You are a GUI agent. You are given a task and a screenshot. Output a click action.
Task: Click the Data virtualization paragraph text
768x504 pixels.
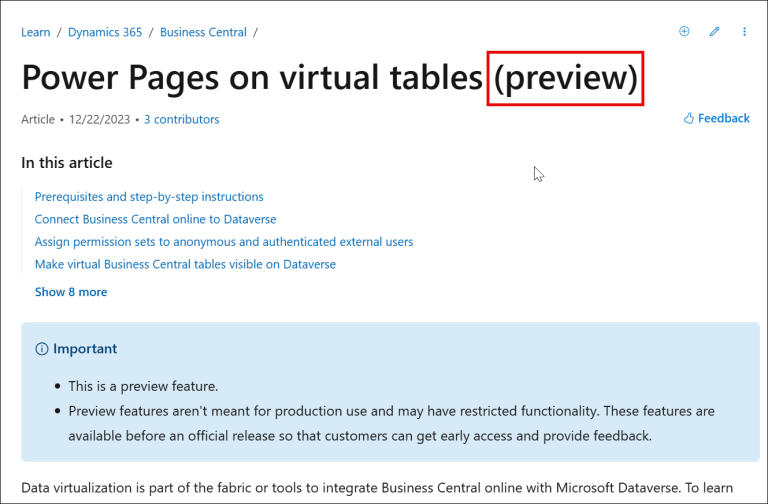tap(377, 488)
